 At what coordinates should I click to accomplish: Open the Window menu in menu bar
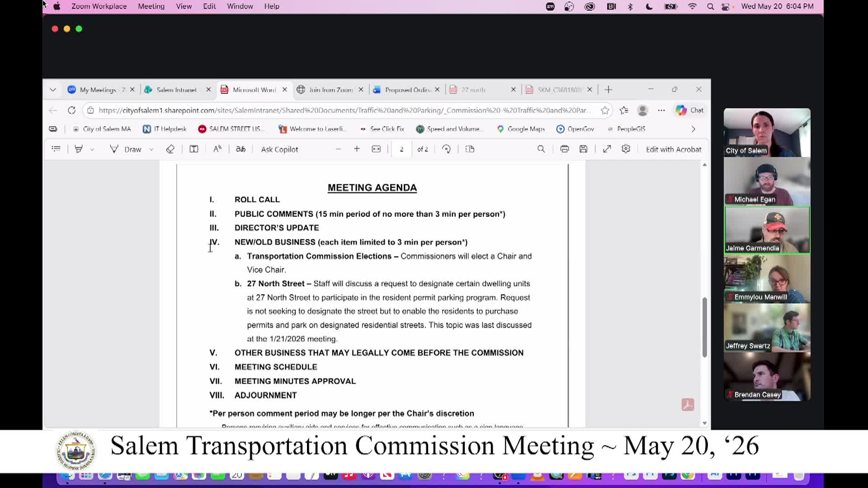coord(240,6)
